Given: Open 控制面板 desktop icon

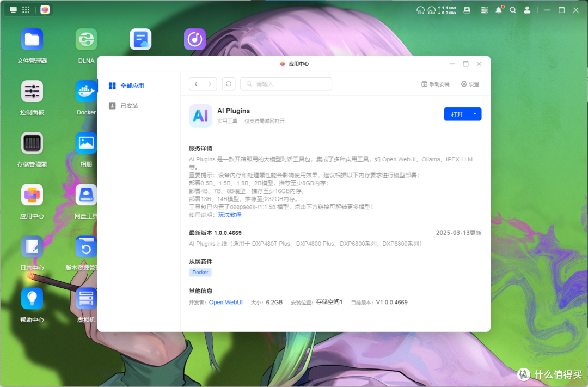Looking at the screenshot, I should pos(32,91).
